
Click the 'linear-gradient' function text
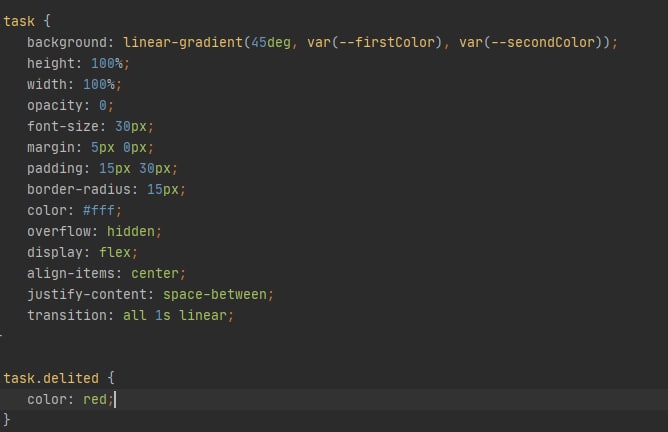click(183, 42)
